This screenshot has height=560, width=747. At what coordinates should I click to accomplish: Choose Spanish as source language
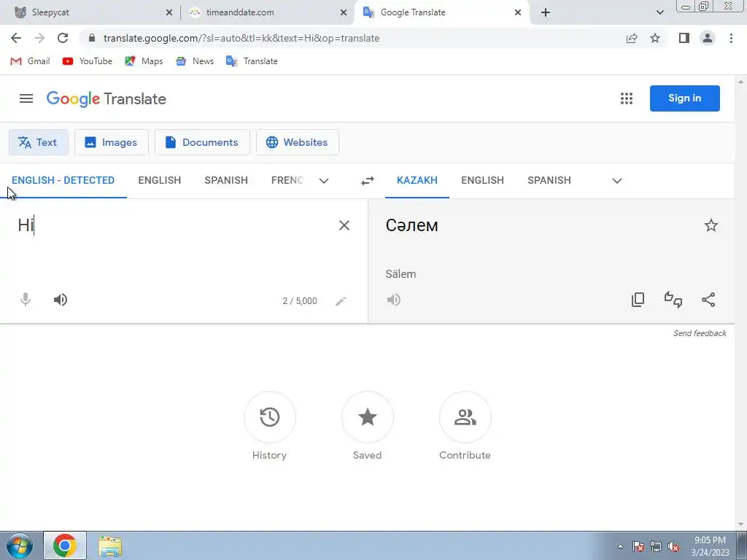pos(226,181)
